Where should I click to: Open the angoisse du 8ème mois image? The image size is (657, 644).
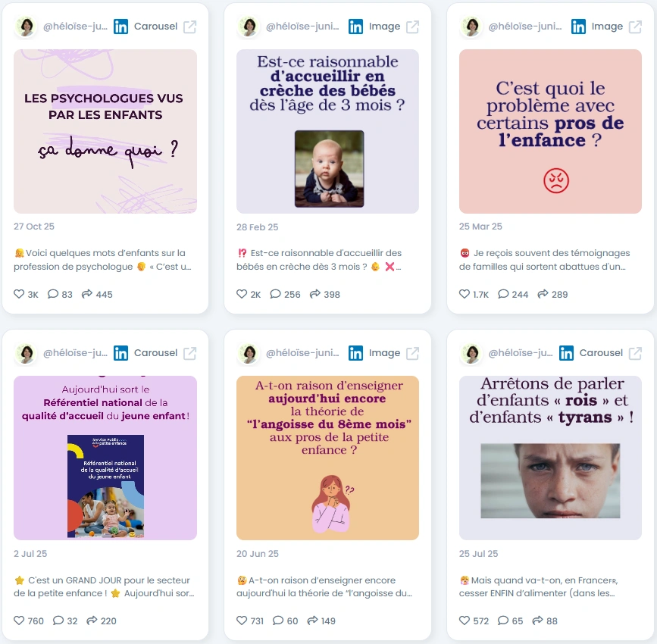(327, 458)
